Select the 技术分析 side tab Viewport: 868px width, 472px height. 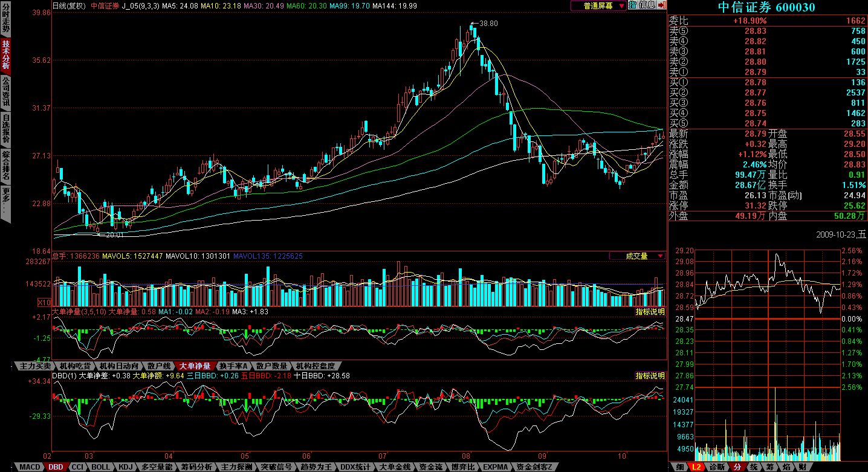[x=5, y=56]
